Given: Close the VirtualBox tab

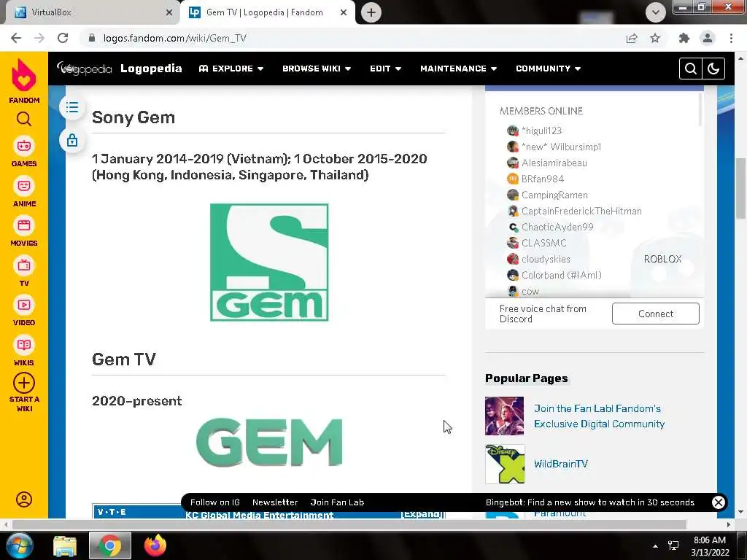Looking at the screenshot, I should pos(169,12).
